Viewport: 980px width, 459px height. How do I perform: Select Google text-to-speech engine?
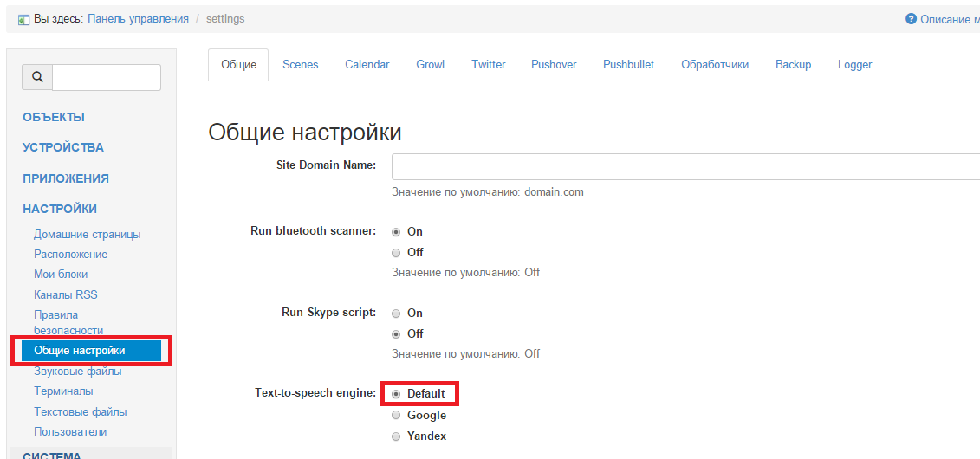tap(396, 416)
